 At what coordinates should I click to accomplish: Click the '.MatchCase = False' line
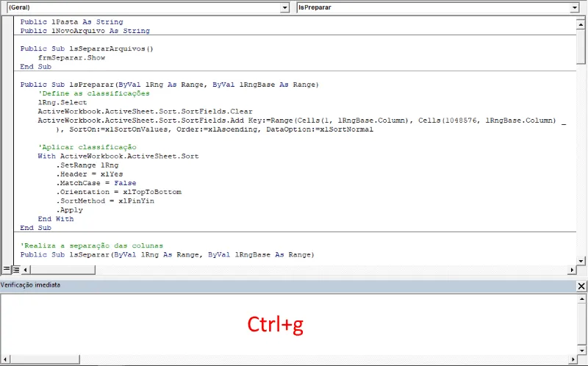tap(96, 183)
